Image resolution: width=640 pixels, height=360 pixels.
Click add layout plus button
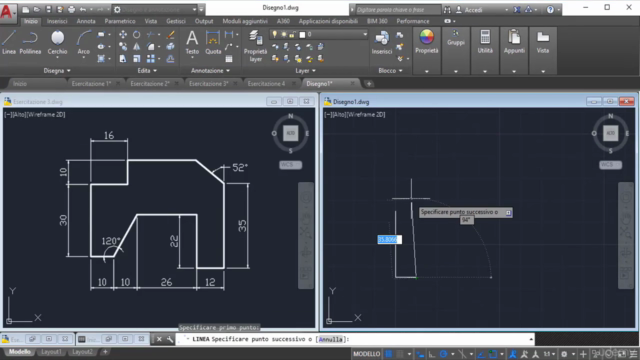(x=105, y=352)
